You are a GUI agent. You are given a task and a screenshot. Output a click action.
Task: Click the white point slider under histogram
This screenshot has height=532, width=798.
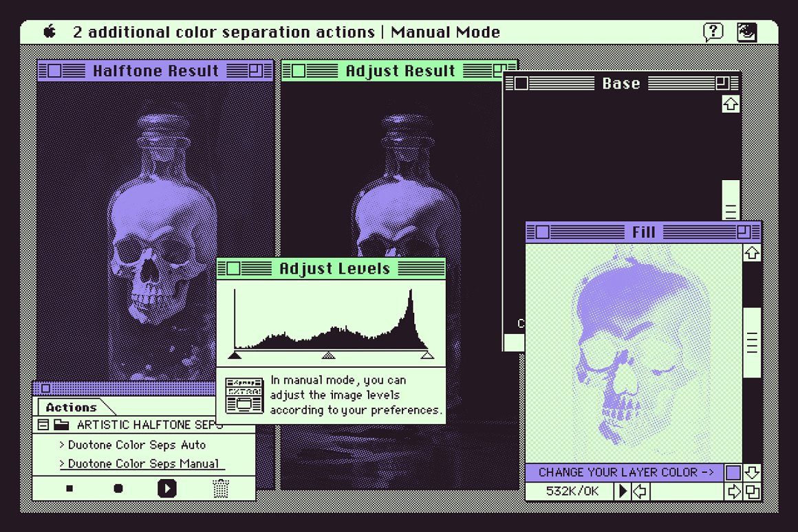pos(427,355)
